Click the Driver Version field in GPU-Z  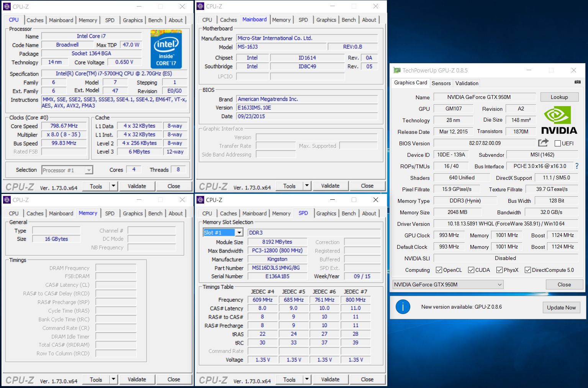pos(506,224)
